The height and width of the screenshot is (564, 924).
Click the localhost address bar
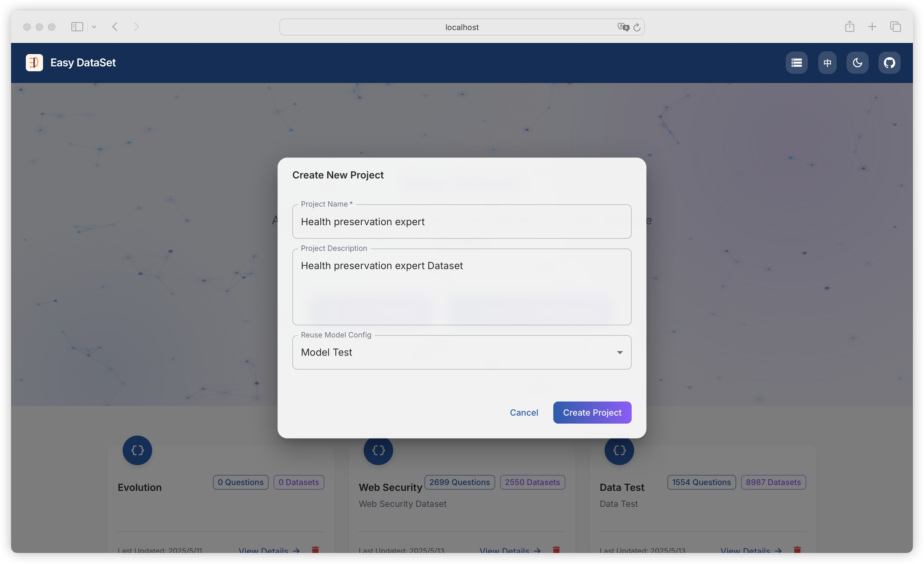pos(461,27)
